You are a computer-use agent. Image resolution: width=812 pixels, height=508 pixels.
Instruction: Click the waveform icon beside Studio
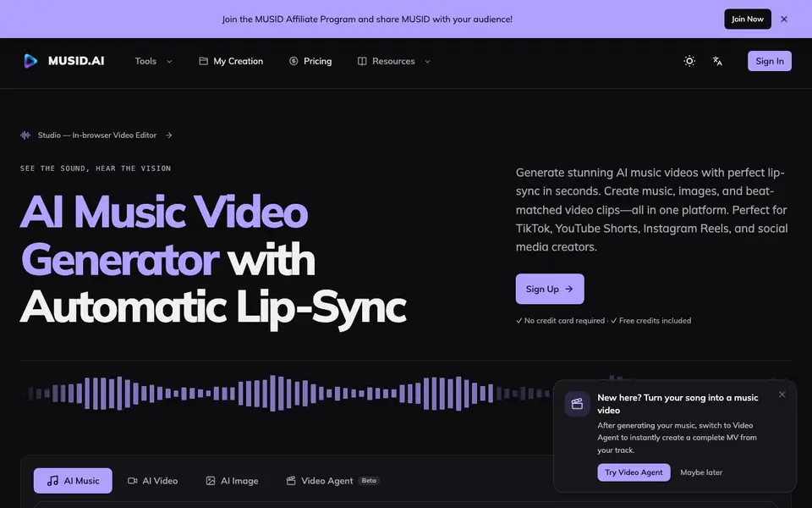pyautogui.click(x=25, y=135)
